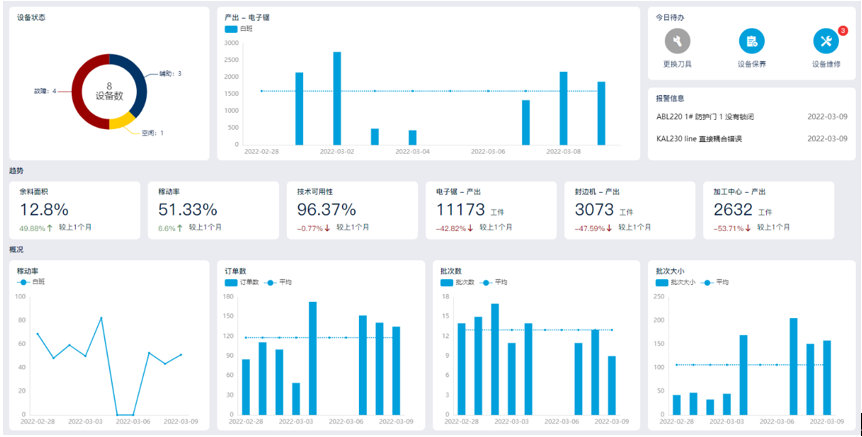The height and width of the screenshot is (437, 862).
Task: Click green up arrow beside 49.88%
Action: pyautogui.click(x=50, y=228)
